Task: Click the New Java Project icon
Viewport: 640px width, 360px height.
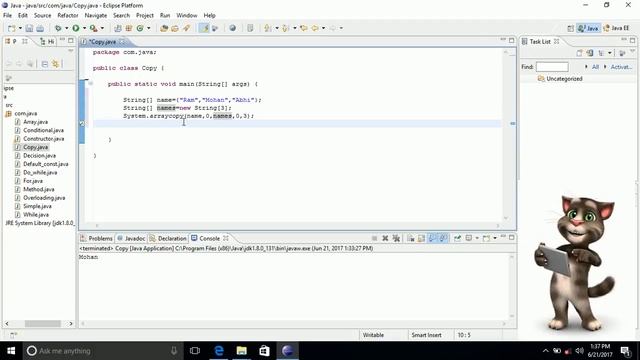Action: click(x=118, y=28)
